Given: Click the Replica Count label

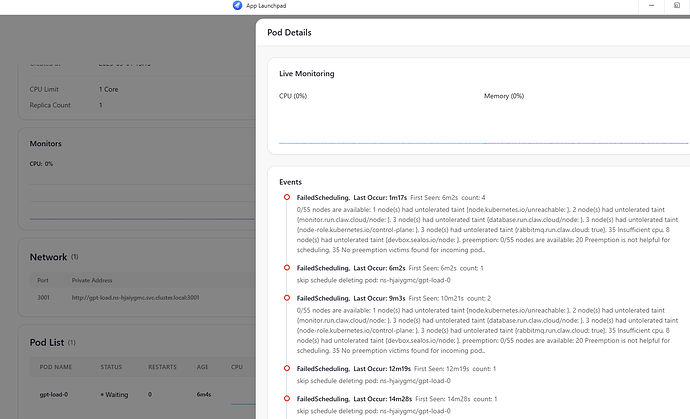Looking at the screenshot, I should (50, 105).
